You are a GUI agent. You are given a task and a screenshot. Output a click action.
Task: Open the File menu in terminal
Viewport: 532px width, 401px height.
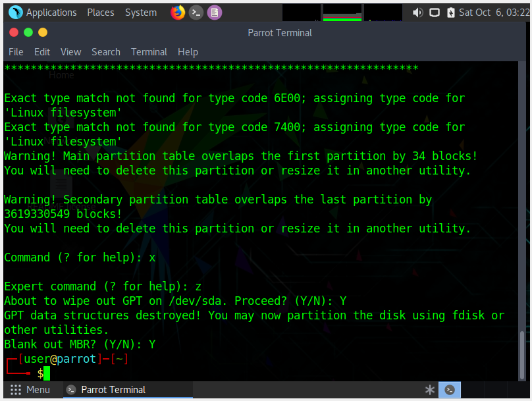click(x=16, y=52)
